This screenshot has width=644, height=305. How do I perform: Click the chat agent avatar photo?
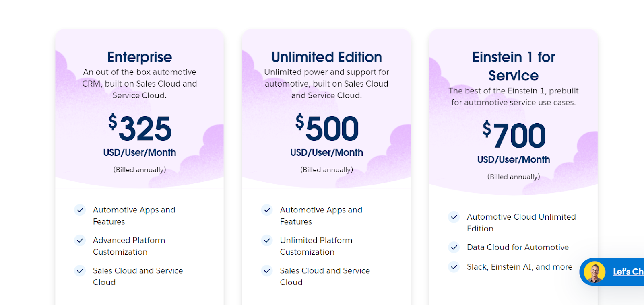tap(594, 272)
